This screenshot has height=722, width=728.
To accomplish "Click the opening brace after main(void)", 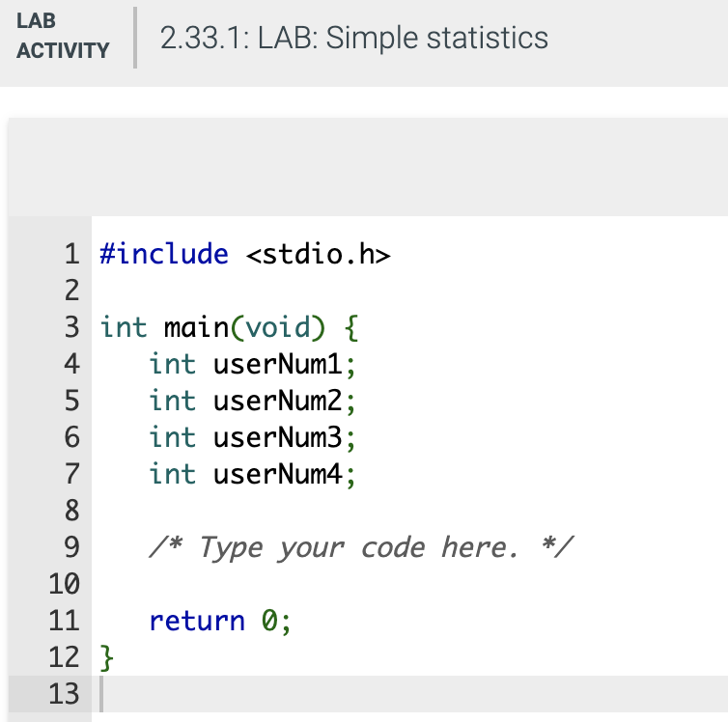I will (x=351, y=328).
